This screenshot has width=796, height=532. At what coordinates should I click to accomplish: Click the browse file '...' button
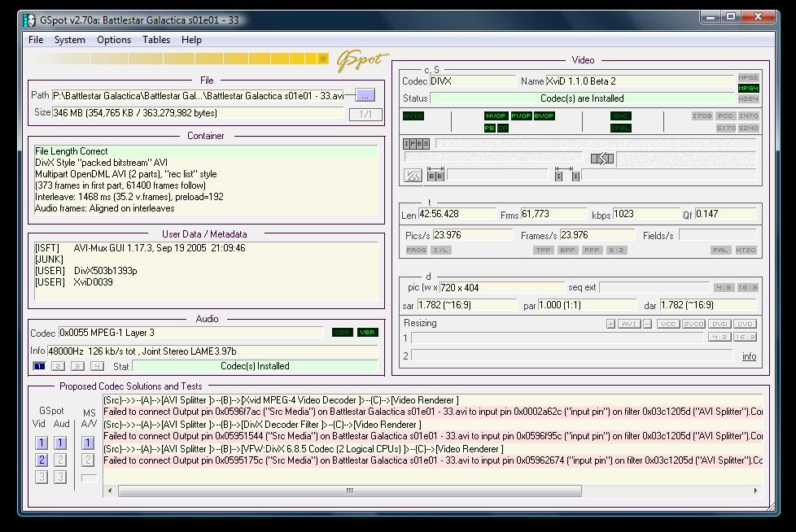pos(365,95)
